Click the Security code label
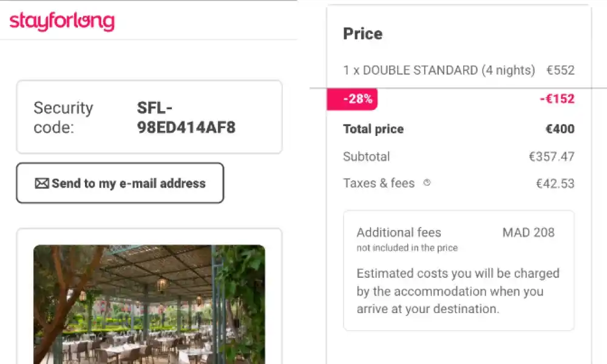Viewport: 607px width, 364px height. (63, 118)
